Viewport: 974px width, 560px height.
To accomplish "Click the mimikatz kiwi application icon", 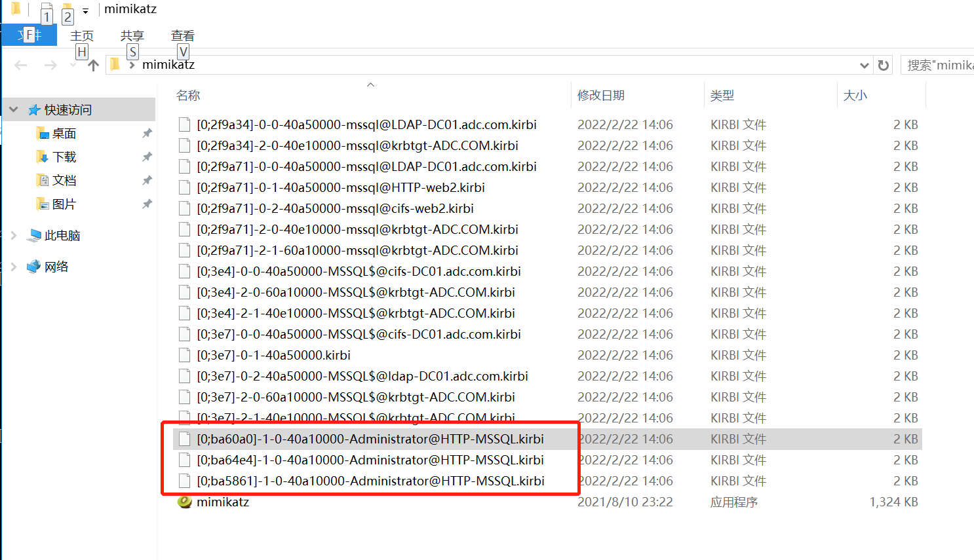I will tap(185, 502).
